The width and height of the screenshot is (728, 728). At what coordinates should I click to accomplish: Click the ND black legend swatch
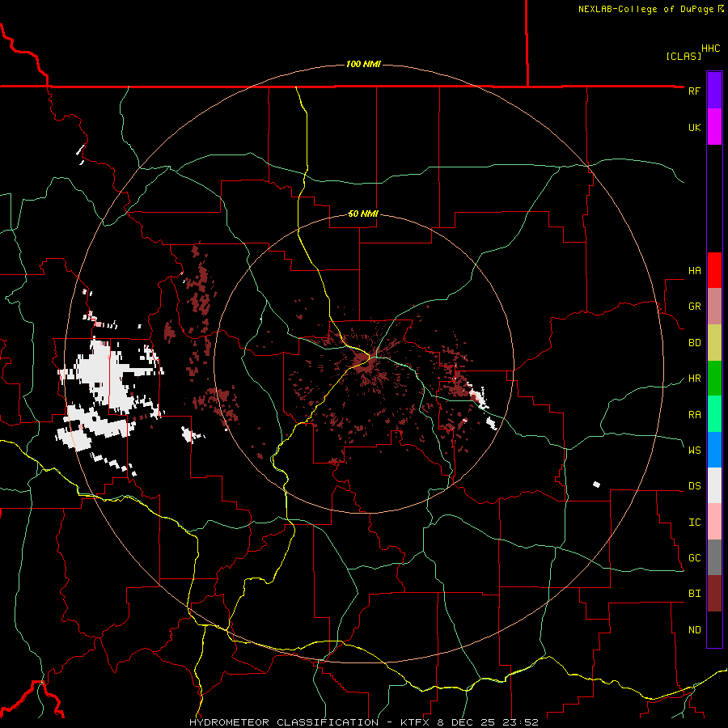(714, 629)
